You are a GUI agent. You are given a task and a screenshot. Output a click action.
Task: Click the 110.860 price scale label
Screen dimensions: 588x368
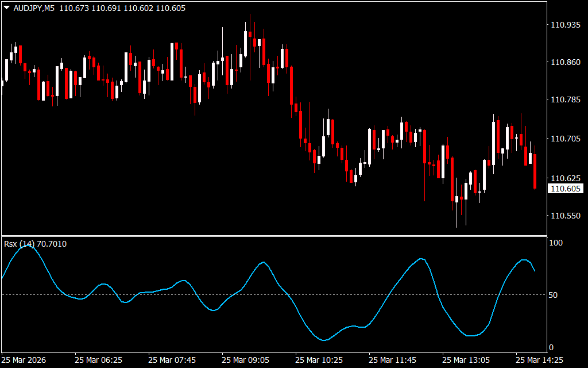[565, 62]
